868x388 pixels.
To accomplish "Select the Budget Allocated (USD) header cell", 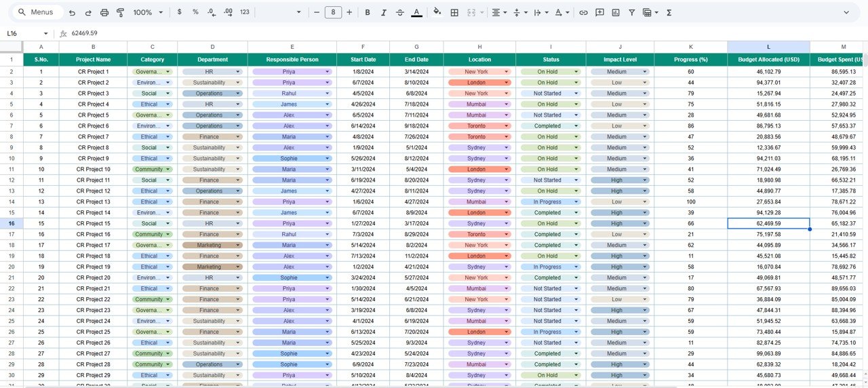I will pos(768,60).
